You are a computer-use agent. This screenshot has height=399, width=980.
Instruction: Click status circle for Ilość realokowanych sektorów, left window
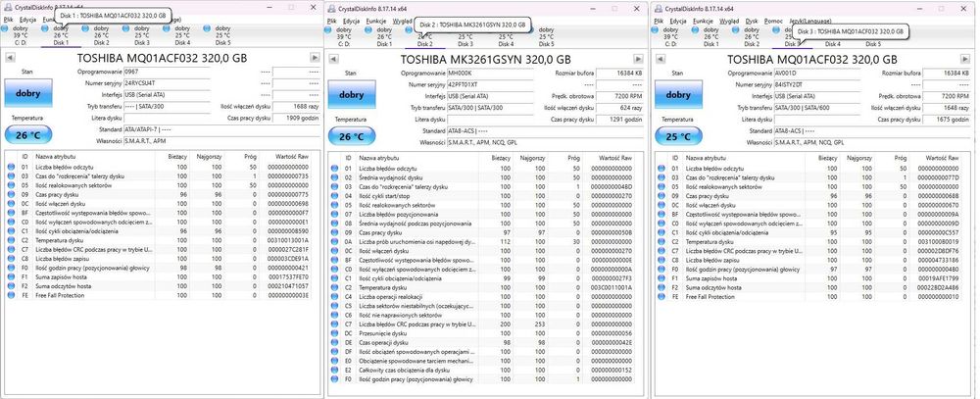click(x=10, y=185)
